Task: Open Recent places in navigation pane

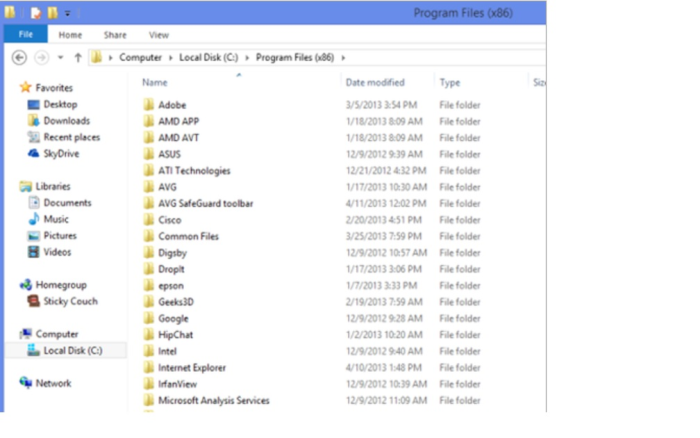Action: click(71, 137)
